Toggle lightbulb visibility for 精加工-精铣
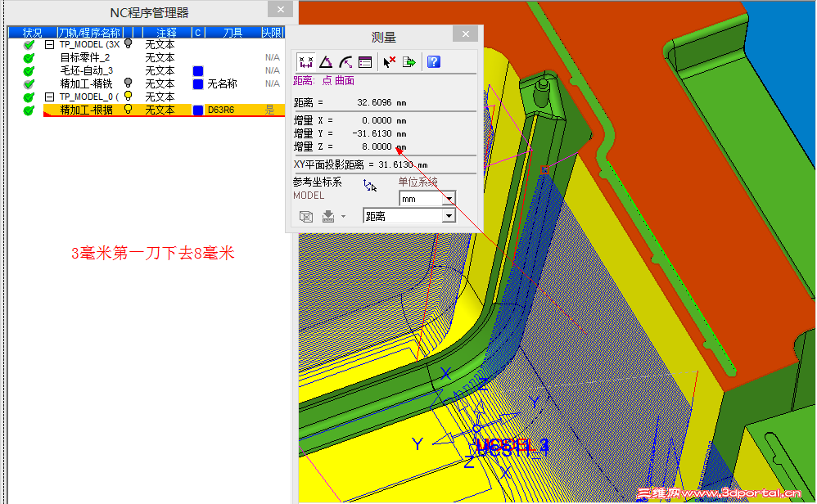Viewport: 817px width, 504px height. [128, 83]
